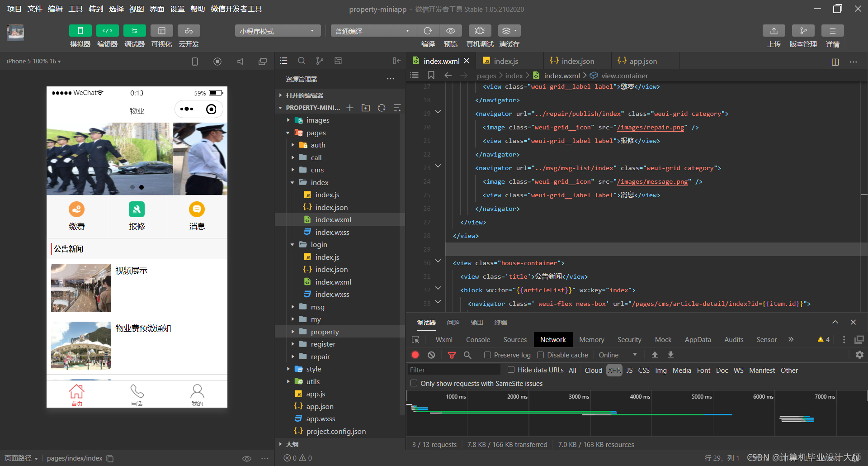Open the cloud development (云开发) tool
Image resolution: width=868 pixels, height=466 pixels.
click(189, 31)
